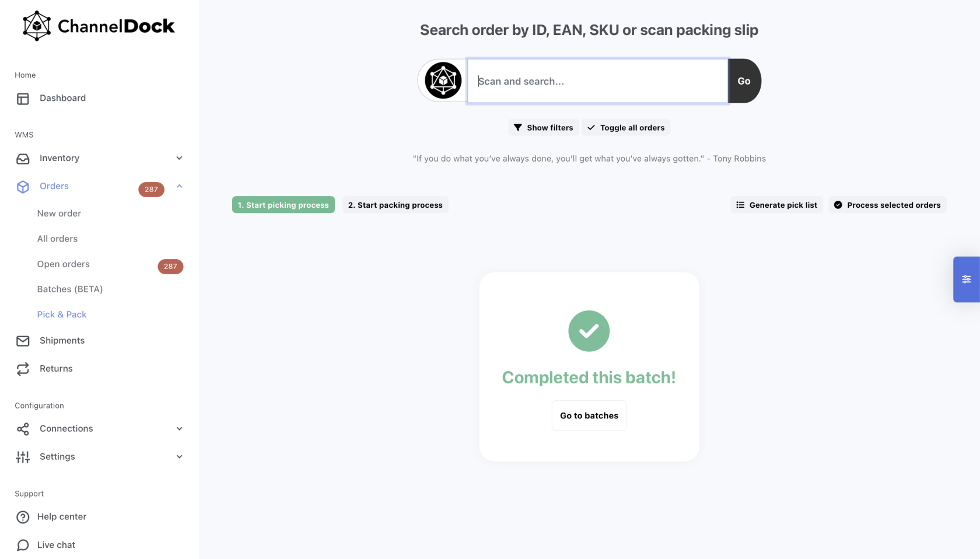The image size is (980, 559).
Task: Click the Connections share icon
Action: [x=23, y=429]
